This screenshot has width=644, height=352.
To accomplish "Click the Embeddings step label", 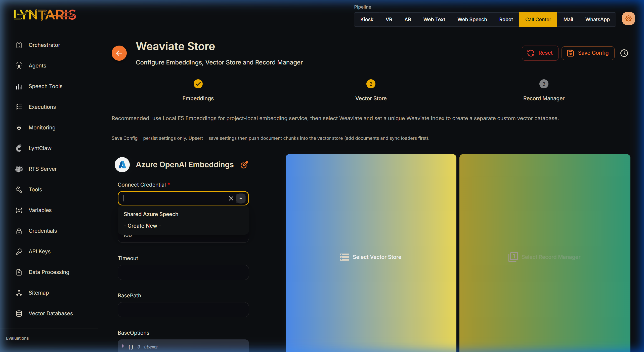I will [x=198, y=98].
